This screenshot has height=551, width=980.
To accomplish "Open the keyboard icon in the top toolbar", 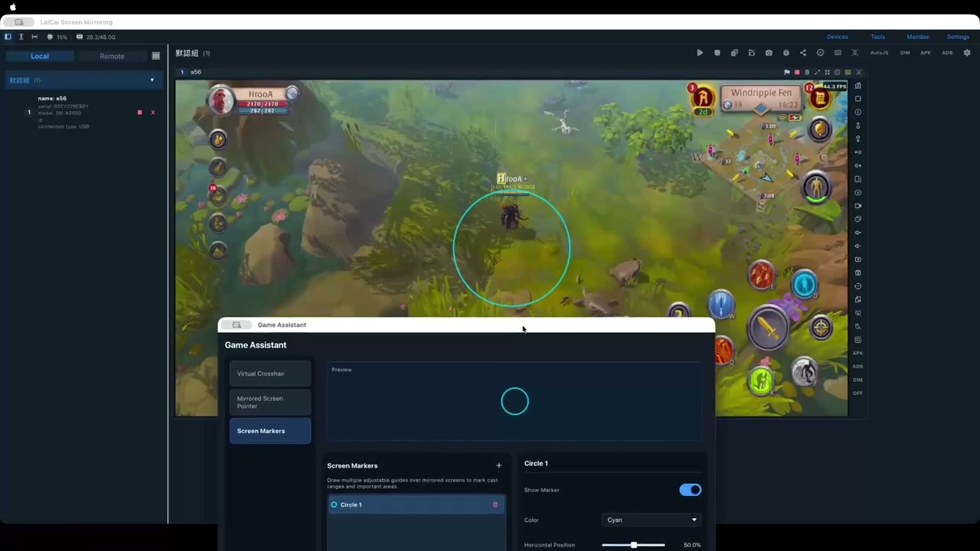I will click(x=838, y=53).
